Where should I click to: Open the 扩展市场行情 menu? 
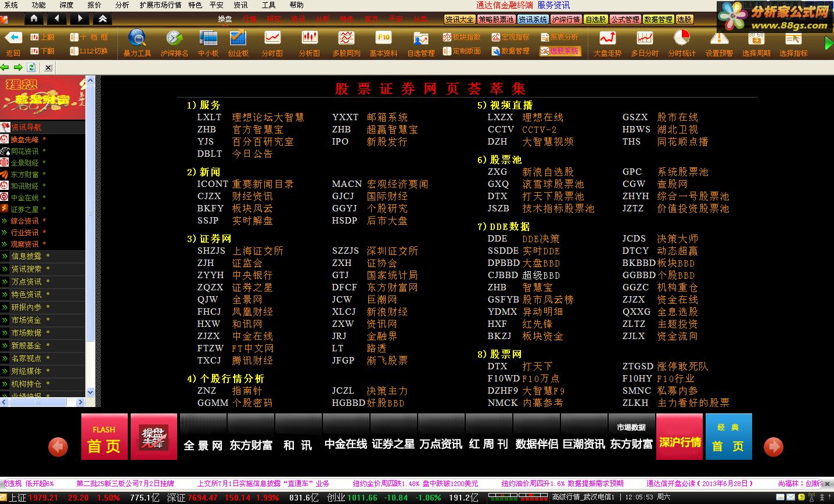(160, 5)
